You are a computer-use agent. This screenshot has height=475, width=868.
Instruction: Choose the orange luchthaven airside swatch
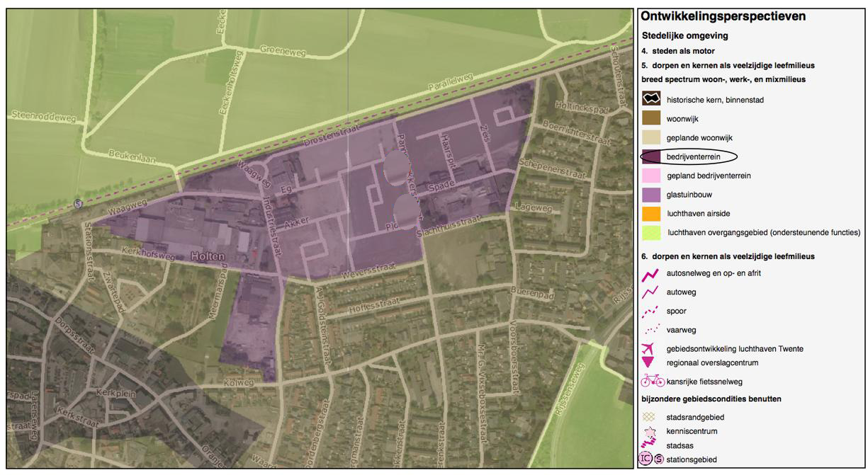click(x=650, y=213)
